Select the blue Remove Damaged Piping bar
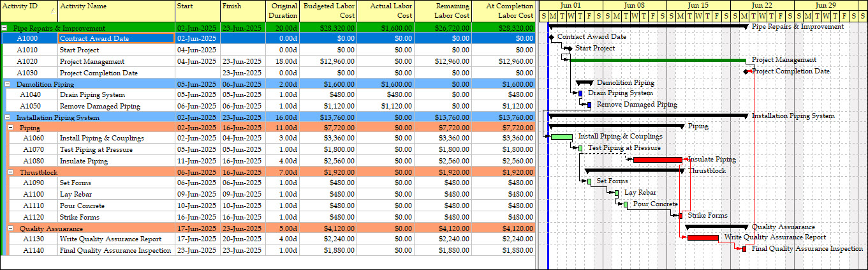868x270 pixels. 589,105
